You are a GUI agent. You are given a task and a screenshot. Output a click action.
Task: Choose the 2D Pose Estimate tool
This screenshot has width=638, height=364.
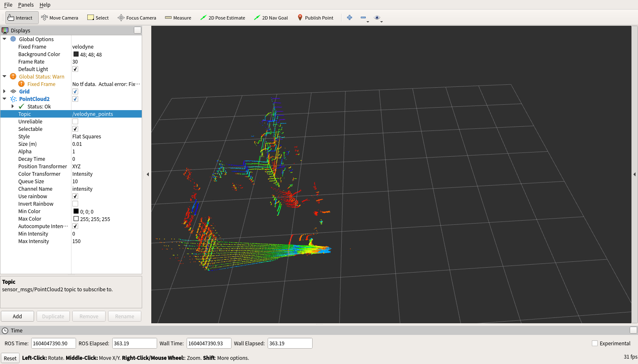223,17
